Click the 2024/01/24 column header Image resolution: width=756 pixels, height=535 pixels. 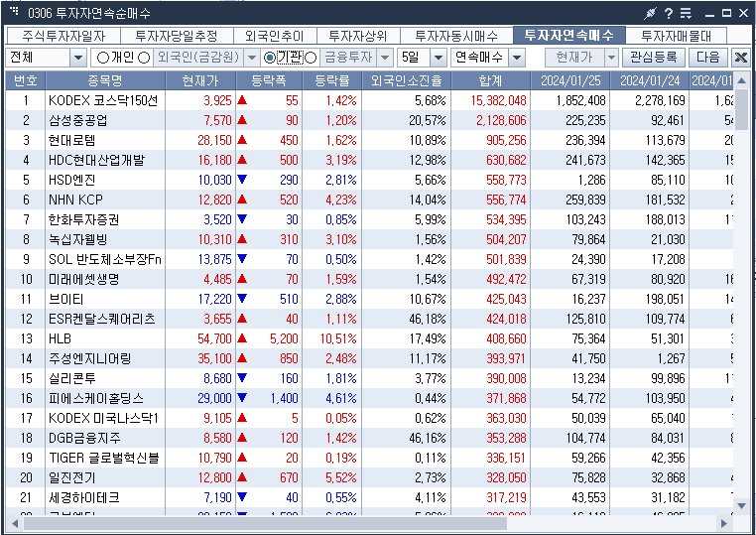(x=650, y=80)
